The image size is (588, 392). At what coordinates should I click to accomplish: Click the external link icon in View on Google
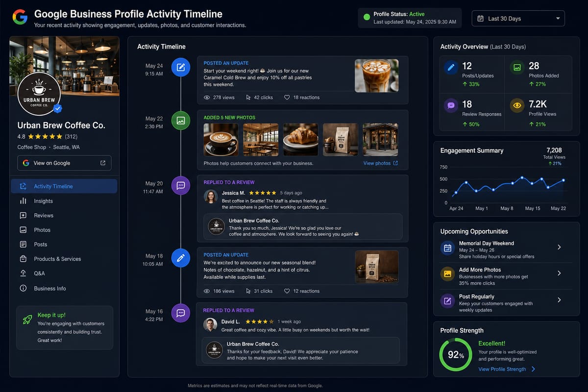103,163
